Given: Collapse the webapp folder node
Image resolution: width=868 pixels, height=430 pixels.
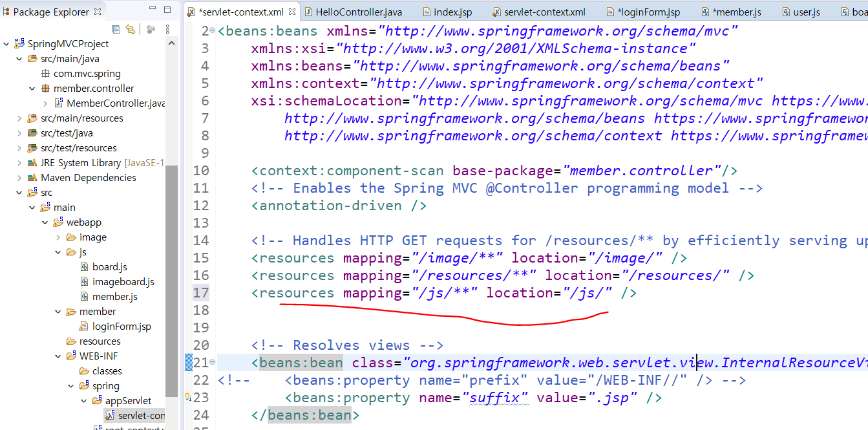Looking at the screenshot, I should pyautogui.click(x=45, y=222).
